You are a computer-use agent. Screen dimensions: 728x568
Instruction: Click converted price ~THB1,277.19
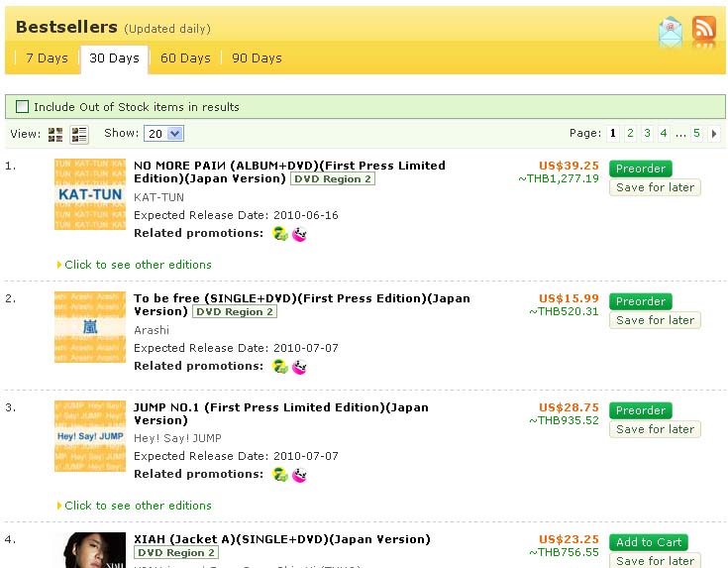click(x=559, y=178)
